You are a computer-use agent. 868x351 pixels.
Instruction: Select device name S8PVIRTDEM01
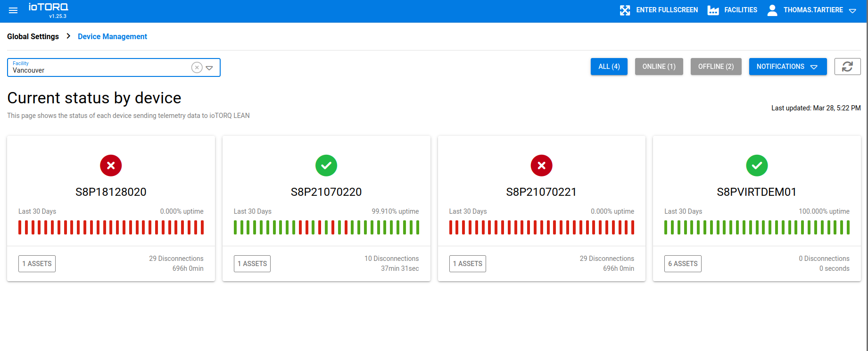(x=757, y=192)
